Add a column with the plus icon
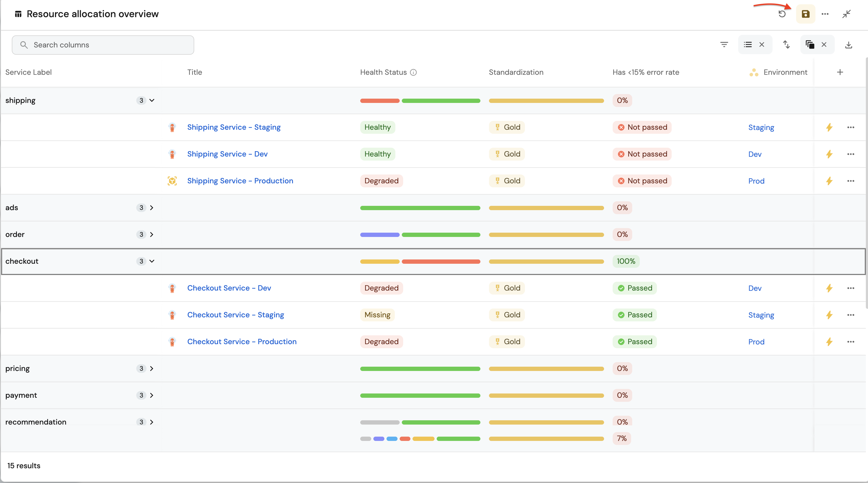This screenshot has width=868, height=483. click(x=840, y=72)
